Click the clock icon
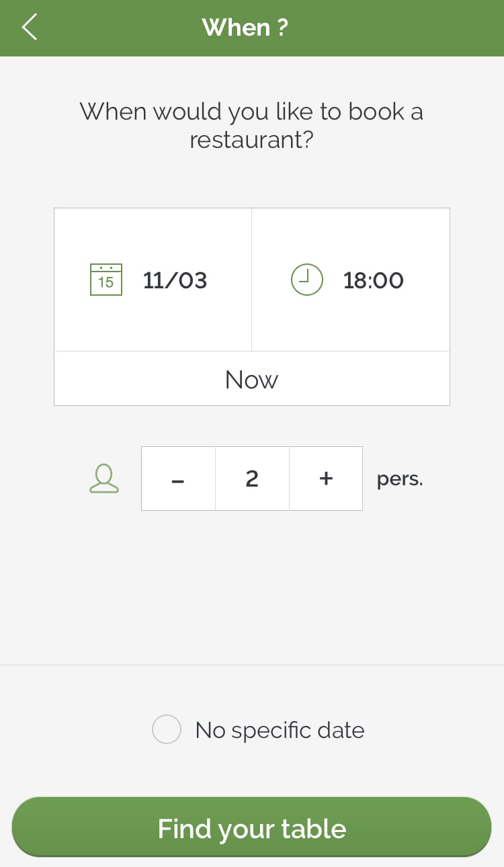The height and width of the screenshot is (867, 504). (306, 280)
